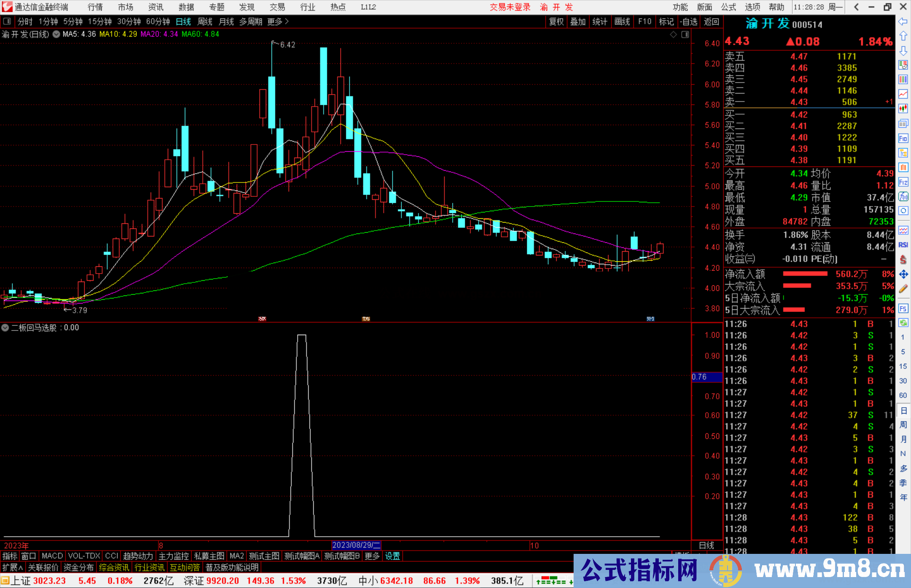Toggle the side panel icon above the chart

click(x=685, y=35)
